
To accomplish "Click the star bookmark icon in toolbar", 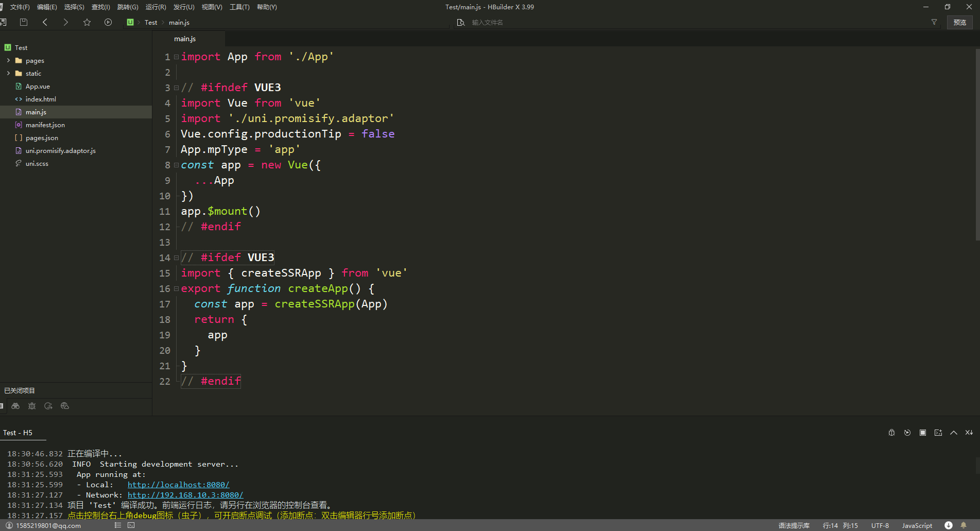I will (87, 22).
